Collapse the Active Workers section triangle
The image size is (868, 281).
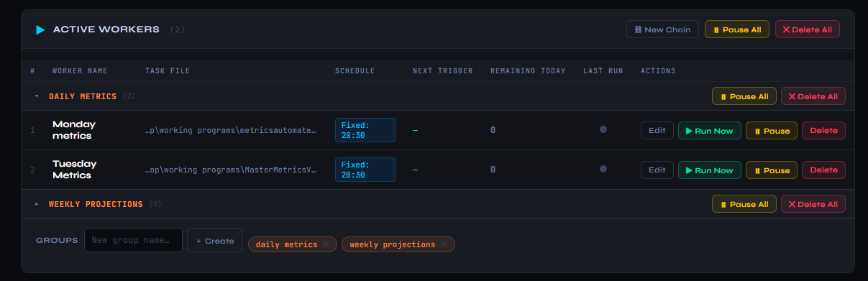pyautogui.click(x=40, y=30)
